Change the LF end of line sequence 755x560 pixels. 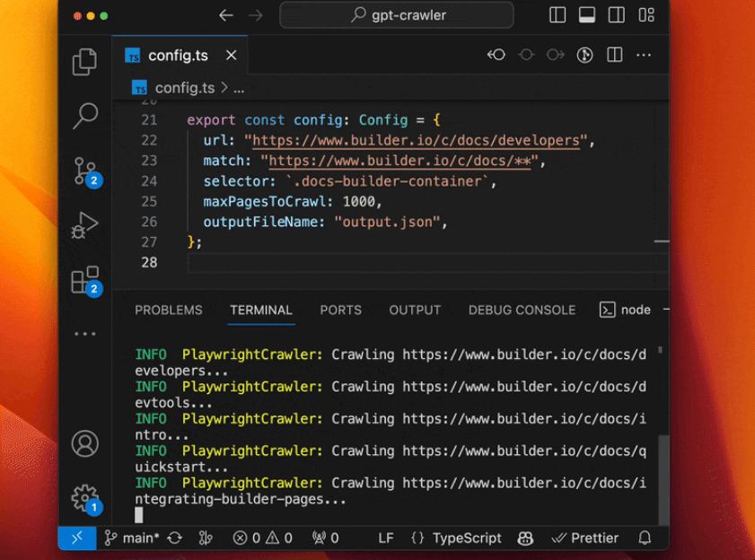point(386,538)
